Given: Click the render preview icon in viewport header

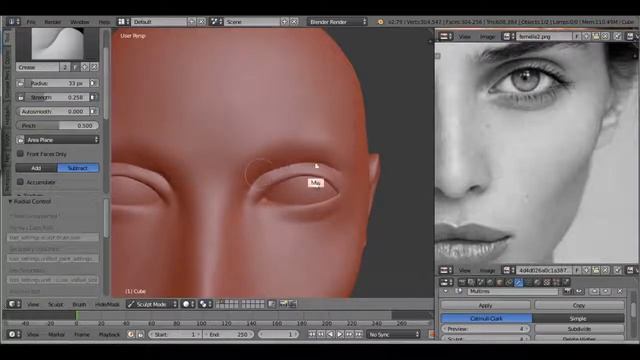Looking at the screenshot, I should click(x=283, y=304).
